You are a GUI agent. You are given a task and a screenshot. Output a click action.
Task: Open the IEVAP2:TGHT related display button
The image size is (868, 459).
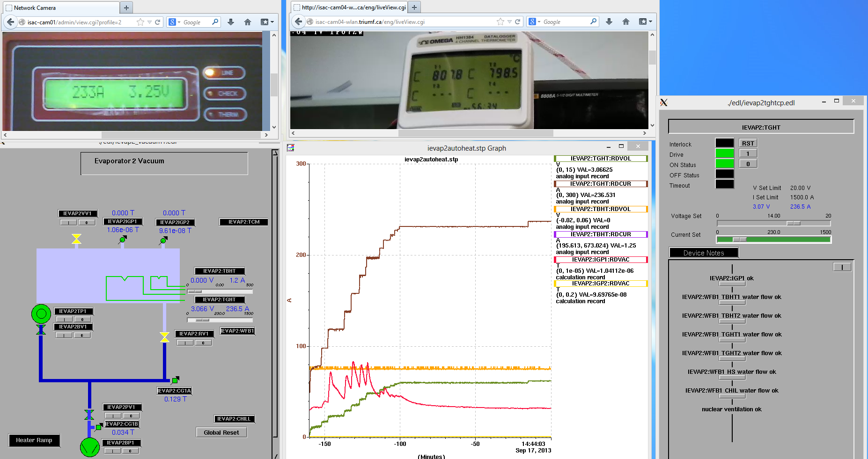[220, 299]
